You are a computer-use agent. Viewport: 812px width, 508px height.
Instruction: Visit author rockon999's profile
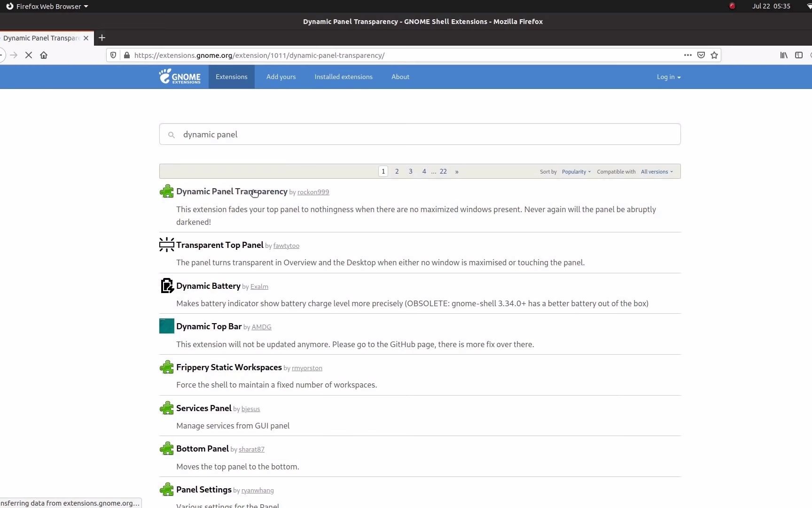click(313, 192)
